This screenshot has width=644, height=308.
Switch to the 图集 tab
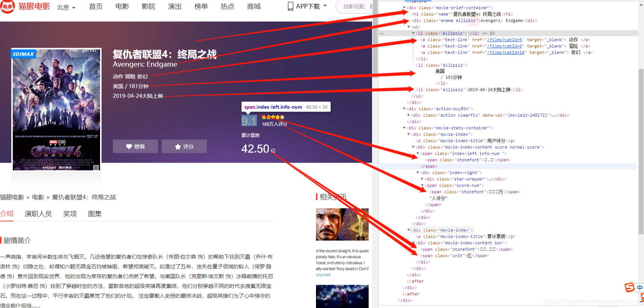click(x=95, y=214)
